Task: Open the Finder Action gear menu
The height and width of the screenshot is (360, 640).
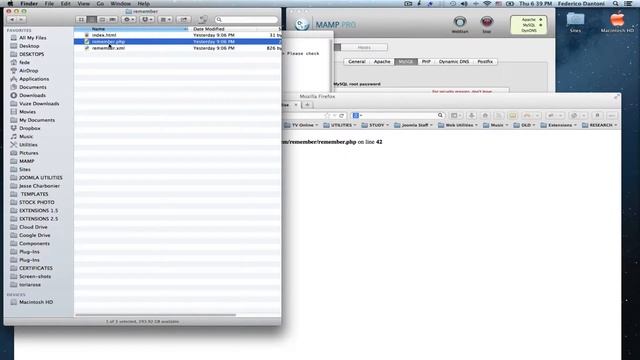Action: click(x=129, y=20)
